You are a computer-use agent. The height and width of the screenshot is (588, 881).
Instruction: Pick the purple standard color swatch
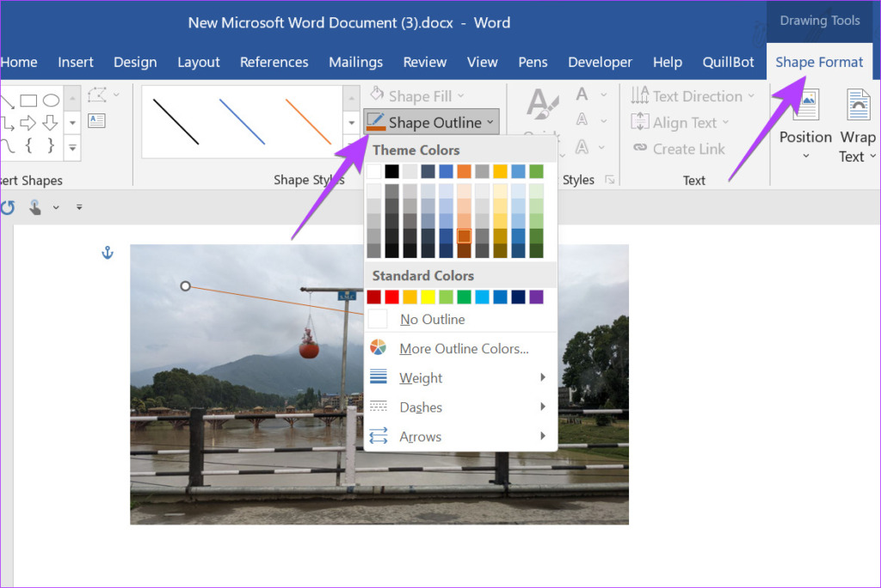(536, 297)
